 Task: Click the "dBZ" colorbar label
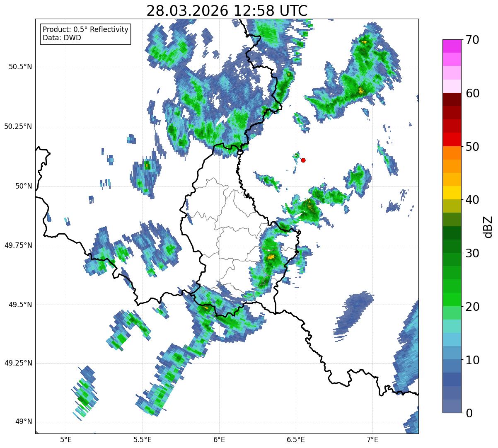coord(488,226)
